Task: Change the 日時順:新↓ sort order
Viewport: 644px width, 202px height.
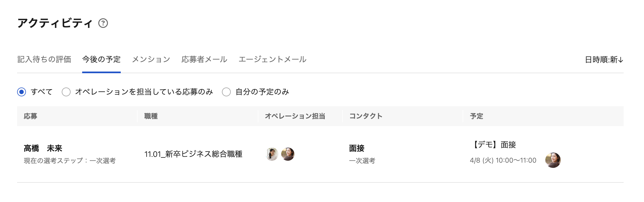Action: click(604, 60)
